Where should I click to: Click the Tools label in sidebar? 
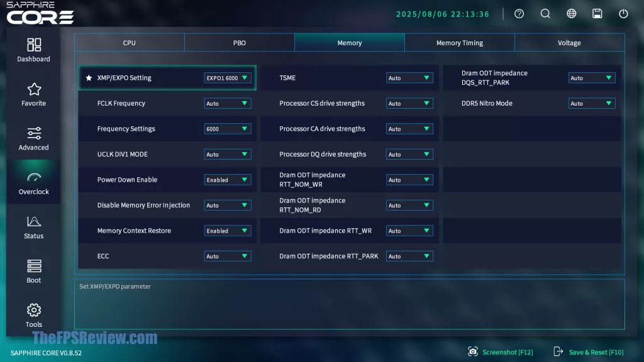click(x=34, y=325)
